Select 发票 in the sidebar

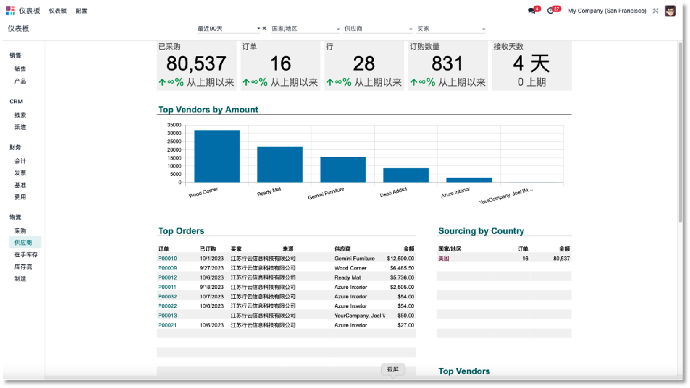(x=20, y=173)
